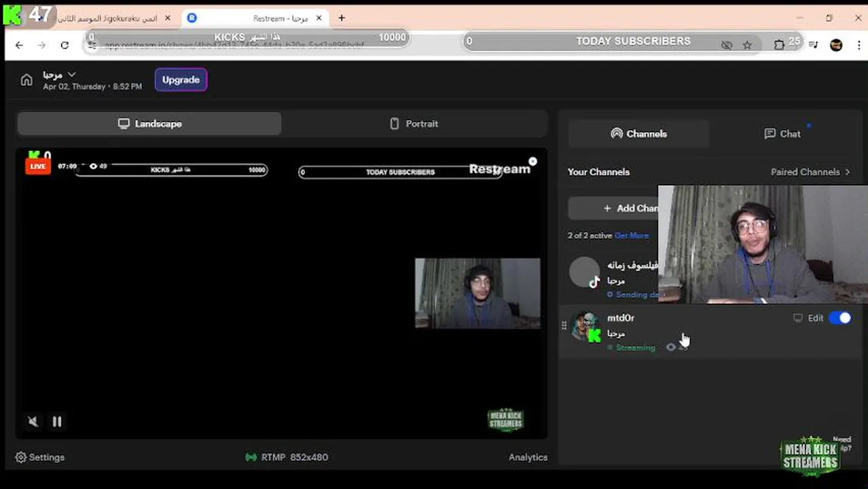Viewport: 868px width, 489px height.
Task: Pause the stream preview
Action: click(x=57, y=422)
